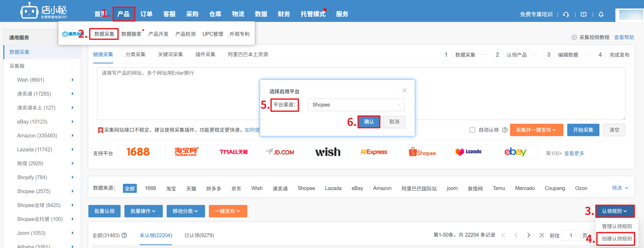
Task: Switch to the 分类采集 tab
Action: (x=135, y=54)
